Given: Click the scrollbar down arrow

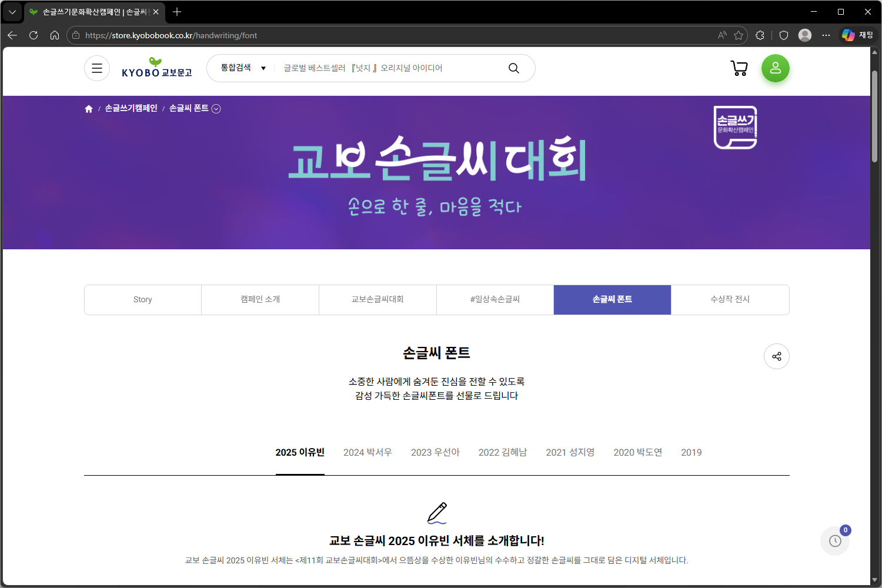Looking at the screenshot, I should click(875, 581).
